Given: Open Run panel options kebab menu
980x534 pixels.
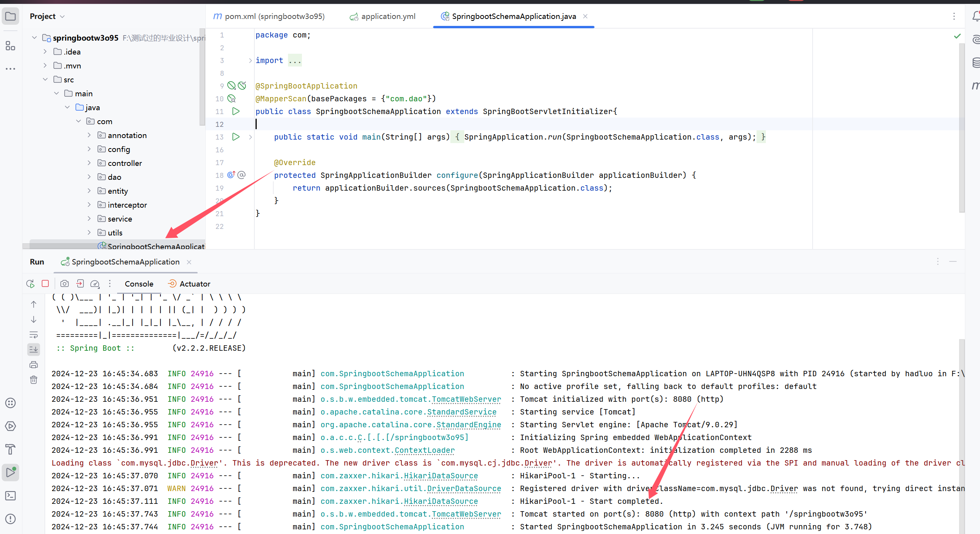Looking at the screenshot, I should point(938,262).
